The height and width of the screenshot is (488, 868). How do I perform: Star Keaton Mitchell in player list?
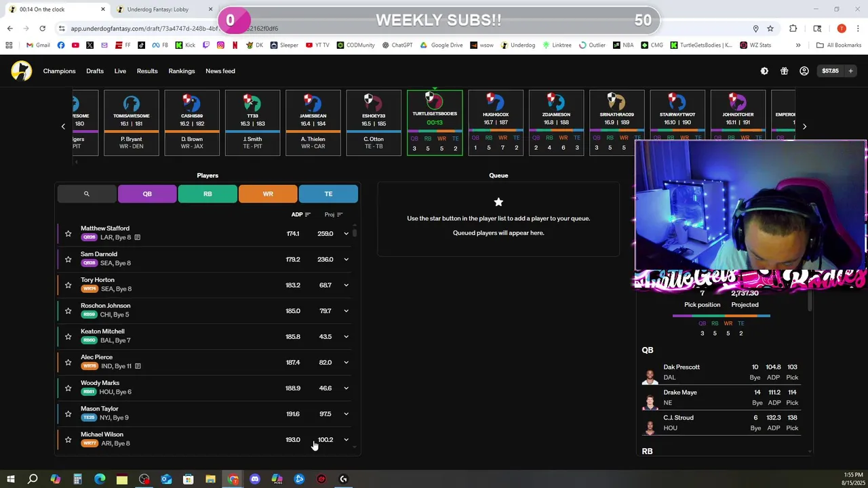point(68,337)
